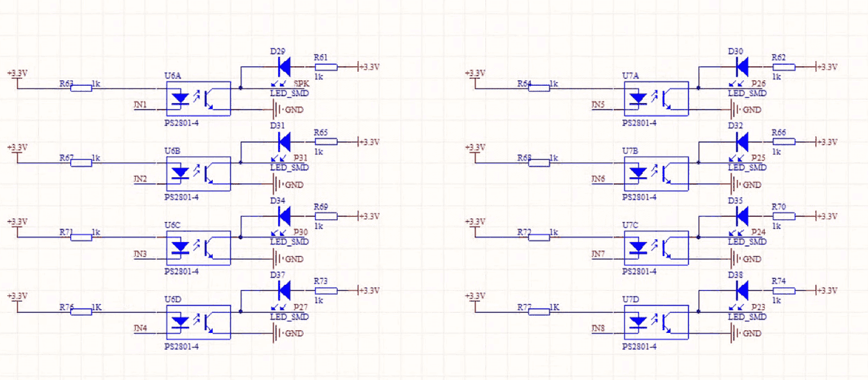Click the JN2 net label
Image resolution: width=868 pixels, height=380 pixels.
[x=140, y=179]
